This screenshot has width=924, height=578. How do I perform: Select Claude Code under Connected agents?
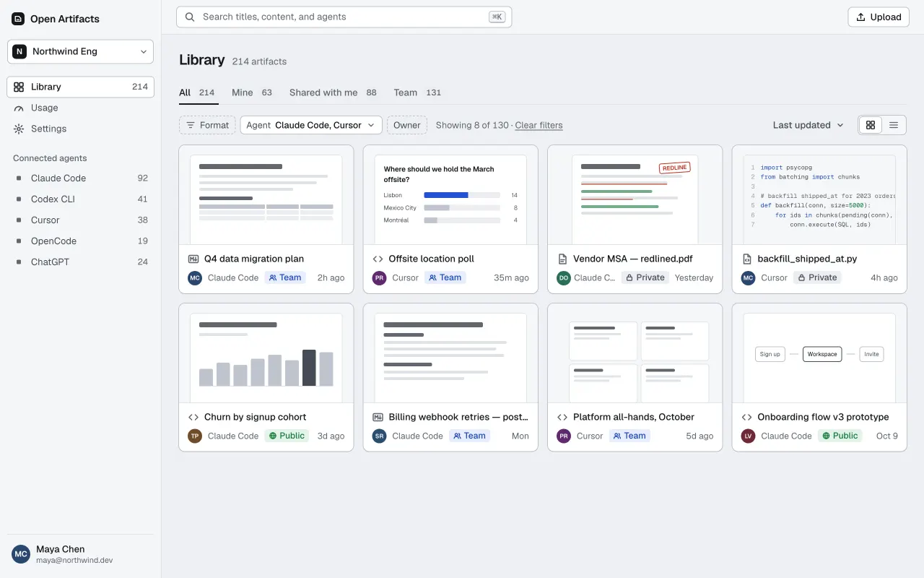[80, 178]
